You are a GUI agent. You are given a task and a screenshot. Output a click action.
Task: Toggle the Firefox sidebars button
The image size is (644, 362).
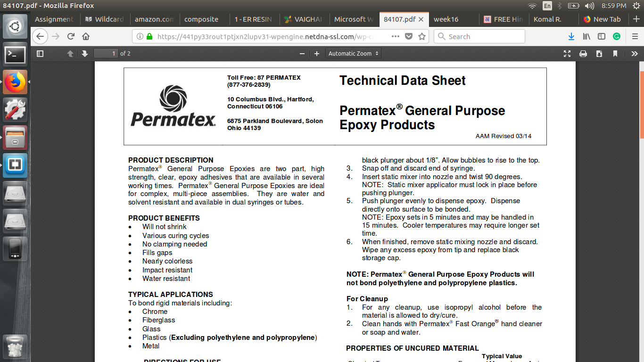(x=602, y=36)
